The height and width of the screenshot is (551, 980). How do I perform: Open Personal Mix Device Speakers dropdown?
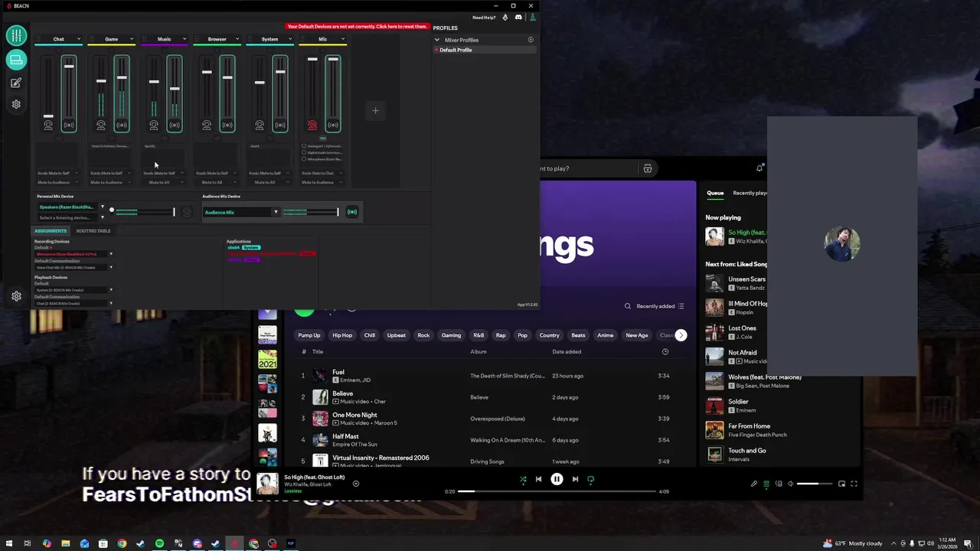pos(71,207)
